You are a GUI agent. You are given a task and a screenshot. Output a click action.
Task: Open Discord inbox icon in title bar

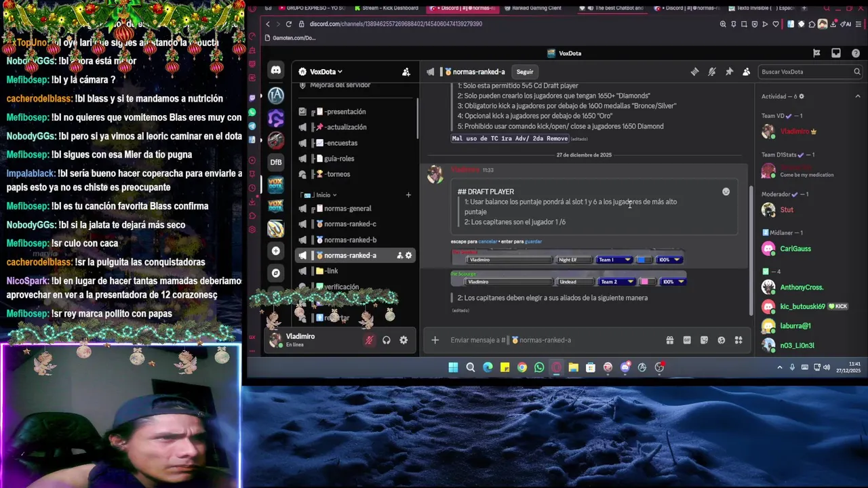836,53
